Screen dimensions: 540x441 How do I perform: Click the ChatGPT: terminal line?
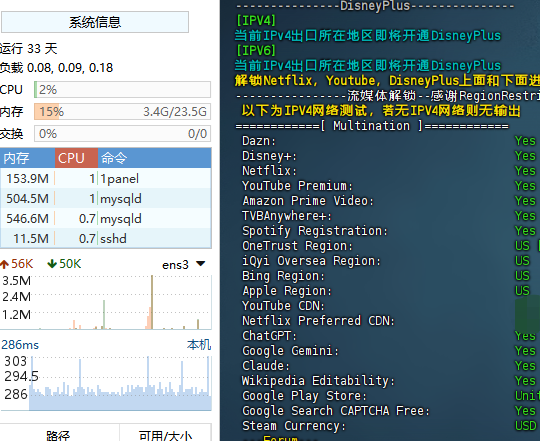coord(269,336)
